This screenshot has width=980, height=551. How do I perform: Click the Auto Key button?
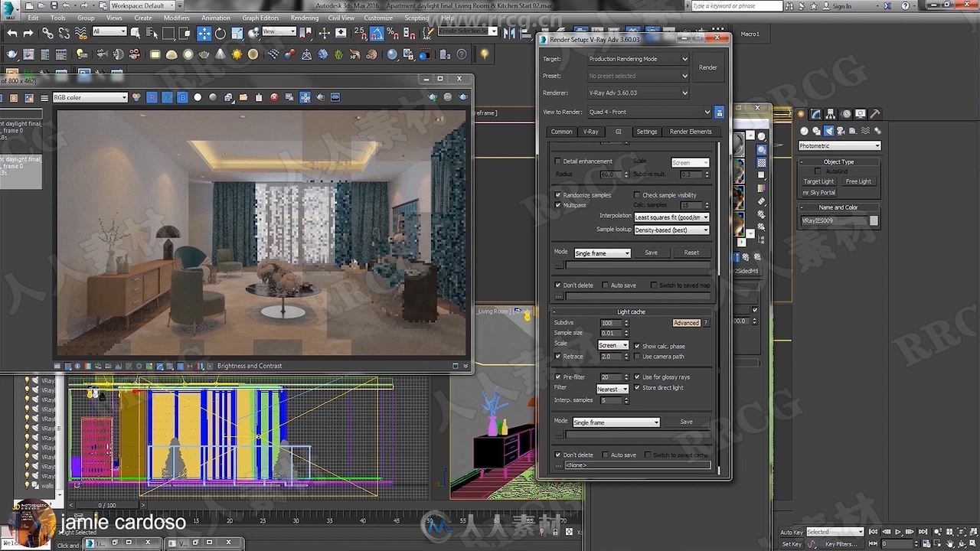tap(792, 532)
